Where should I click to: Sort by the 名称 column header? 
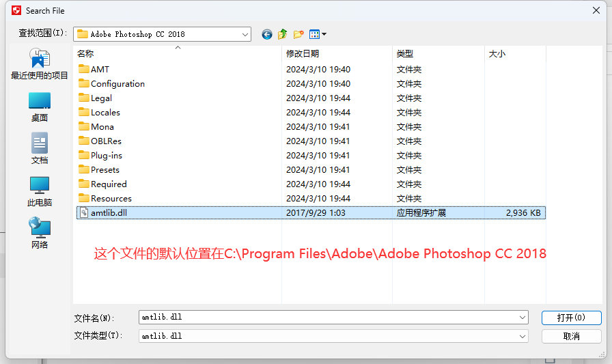(178, 53)
